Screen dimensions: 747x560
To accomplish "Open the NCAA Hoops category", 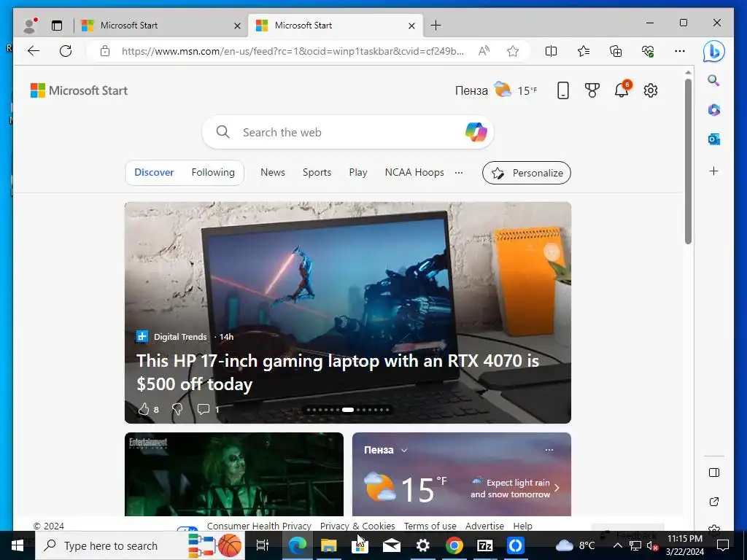I will tap(414, 172).
